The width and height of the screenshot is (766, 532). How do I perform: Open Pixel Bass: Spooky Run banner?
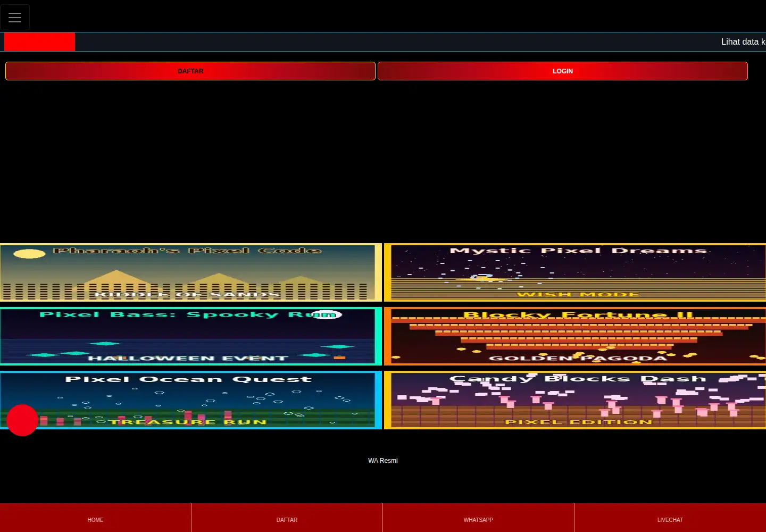point(191,336)
